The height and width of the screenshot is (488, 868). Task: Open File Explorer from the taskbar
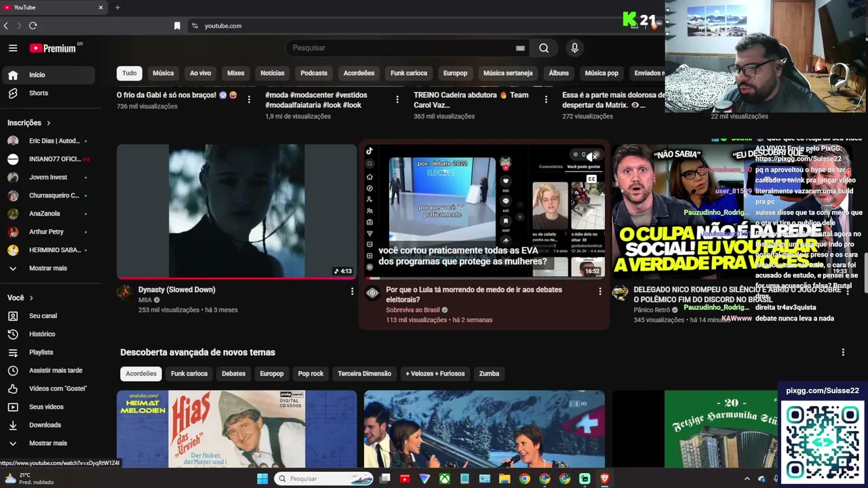pyautogui.click(x=505, y=479)
